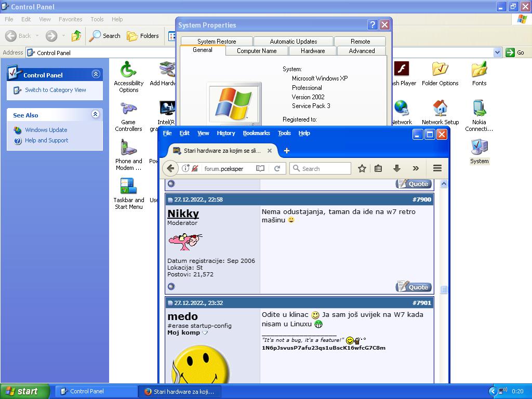Screen dimensions: 532x399
Task: Toggle Firefox reader view icon
Action: (x=260, y=168)
